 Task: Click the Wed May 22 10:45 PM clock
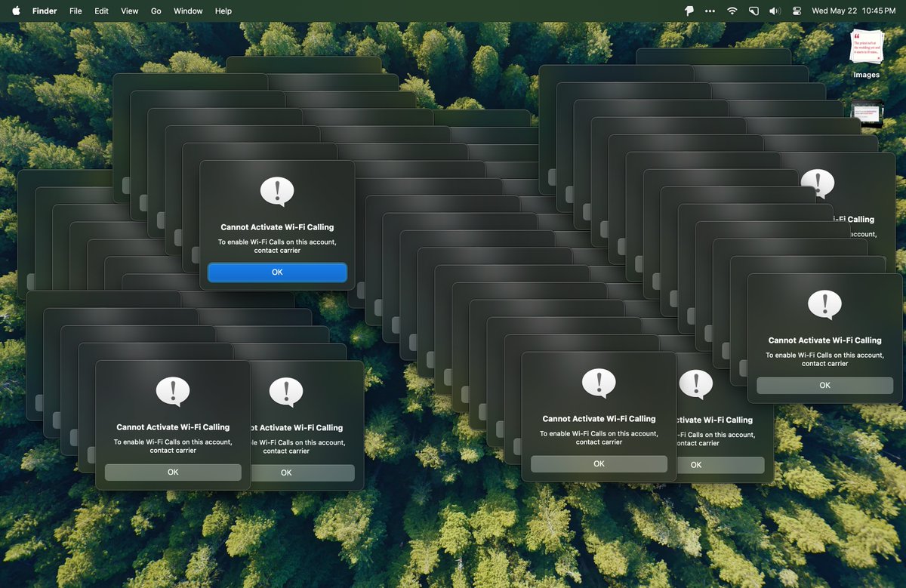(853, 11)
